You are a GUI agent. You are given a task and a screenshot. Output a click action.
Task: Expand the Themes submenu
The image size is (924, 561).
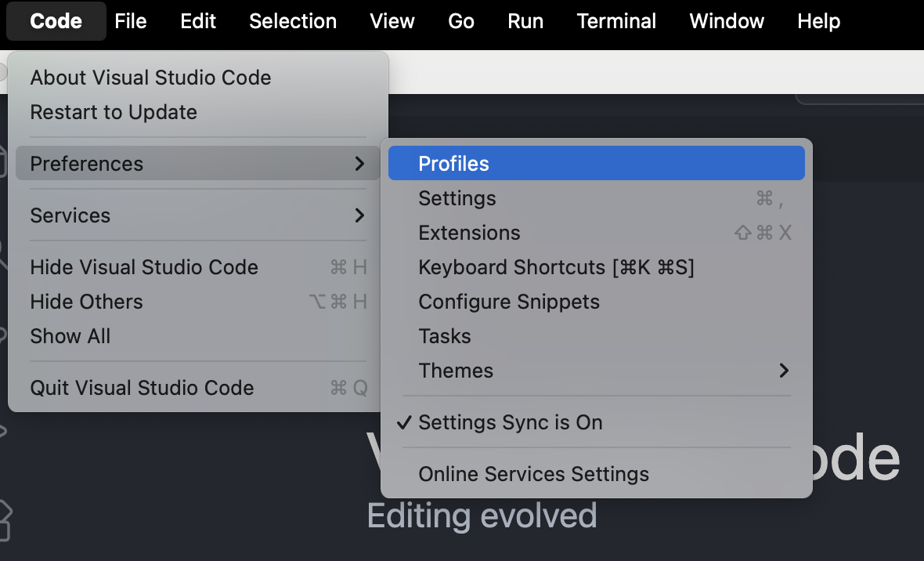pyautogui.click(x=597, y=371)
